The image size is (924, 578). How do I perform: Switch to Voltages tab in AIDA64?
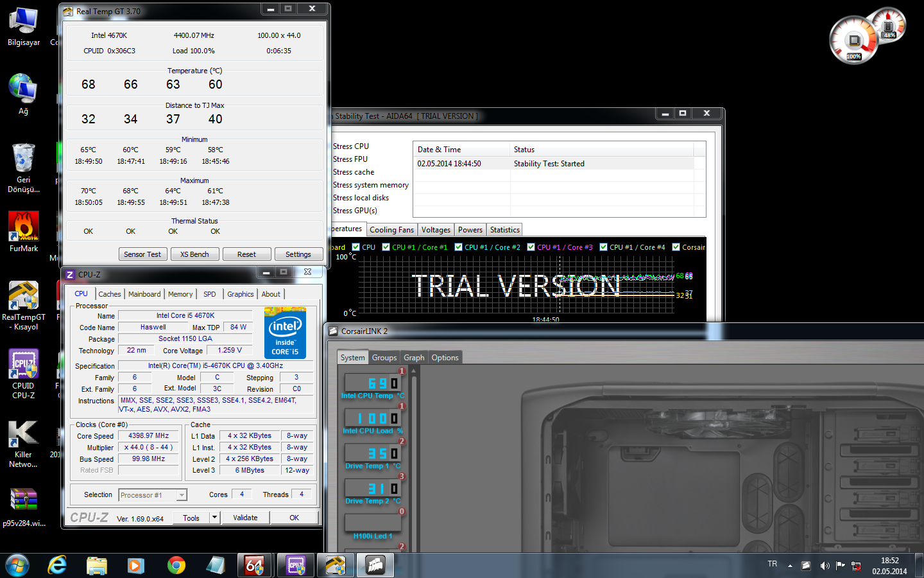point(436,230)
